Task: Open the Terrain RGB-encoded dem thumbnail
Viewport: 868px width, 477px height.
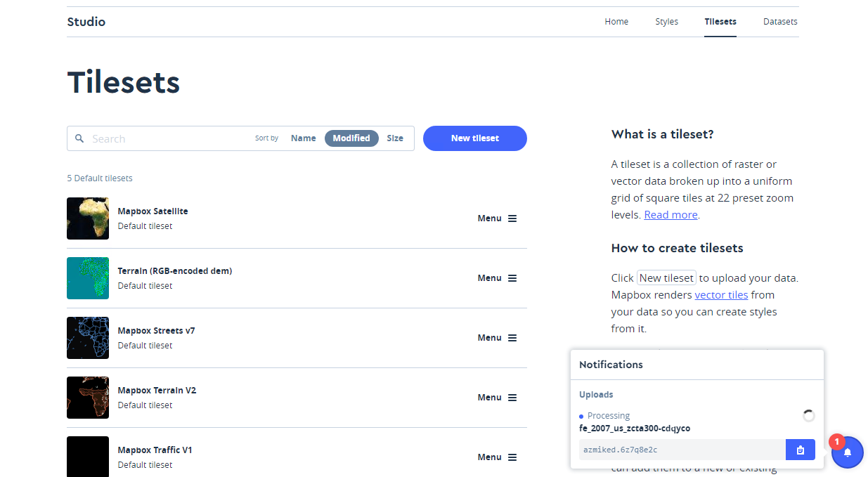Action: [88, 278]
